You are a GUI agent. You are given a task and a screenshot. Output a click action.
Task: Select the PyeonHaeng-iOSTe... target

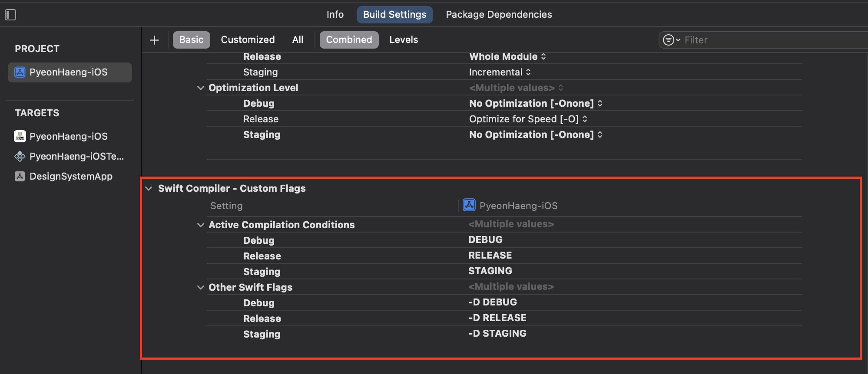click(76, 156)
